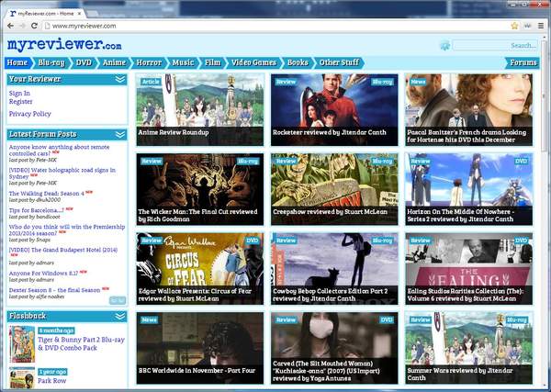Screen dimensions: 551x392
Task: Open Ealing Studios Rarities Collection Volume 6 review
Action: [x=468, y=268]
